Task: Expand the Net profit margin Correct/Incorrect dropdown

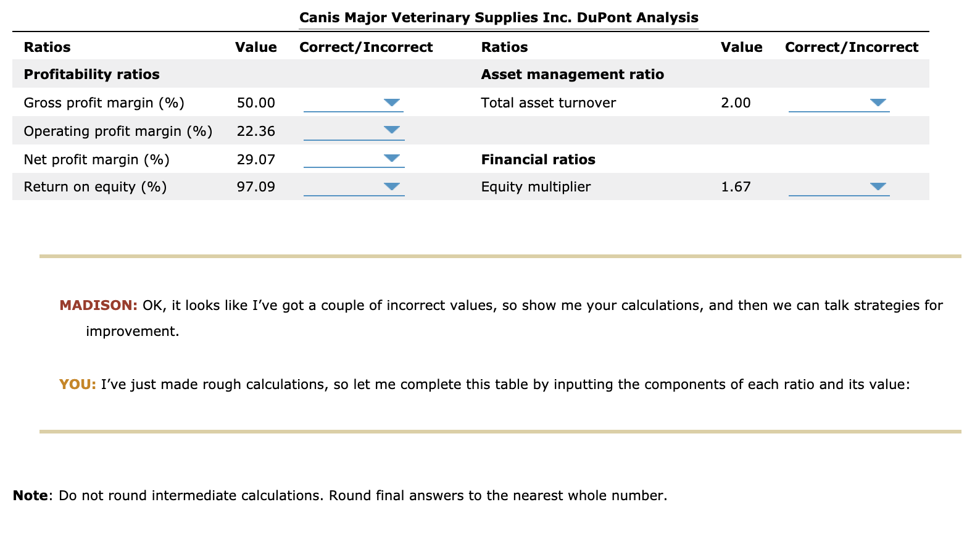Action: coord(354,159)
